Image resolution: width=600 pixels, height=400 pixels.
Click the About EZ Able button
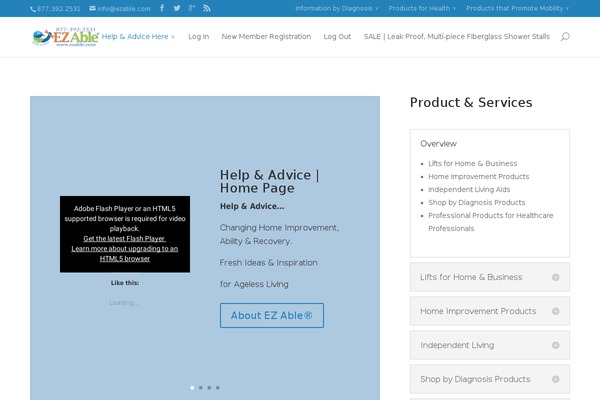click(272, 315)
